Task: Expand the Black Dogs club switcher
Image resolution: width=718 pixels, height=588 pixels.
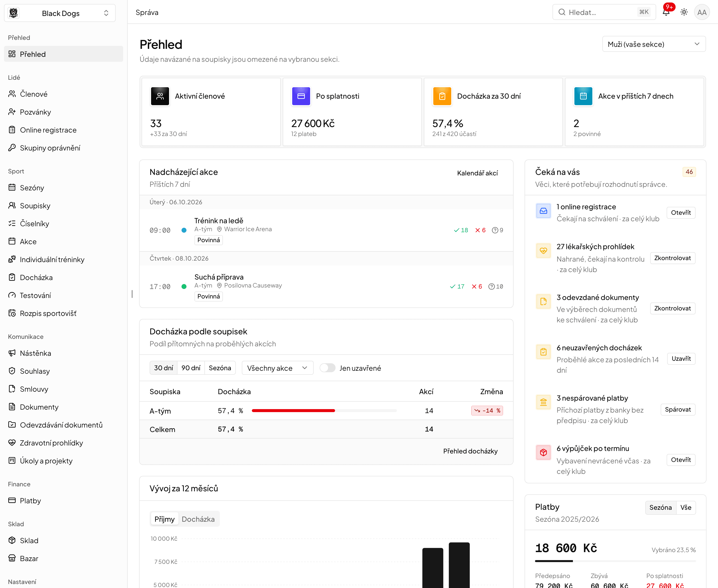Action: pos(60,13)
